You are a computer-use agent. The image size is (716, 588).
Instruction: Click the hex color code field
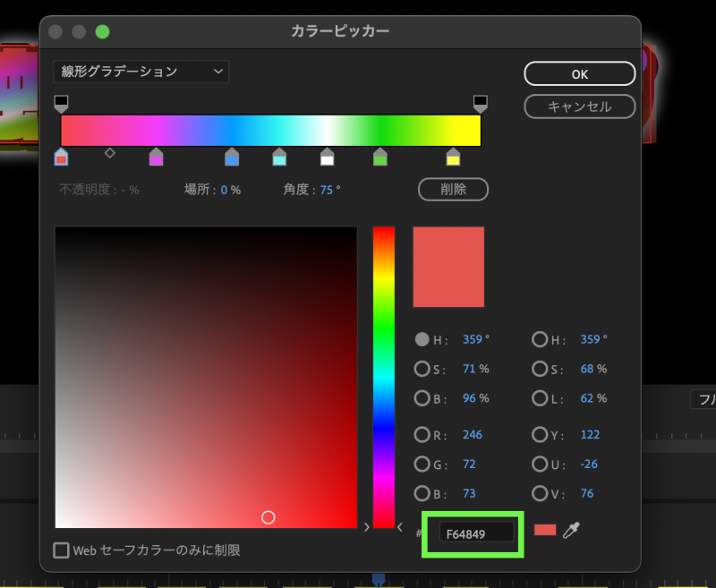(476, 533)
